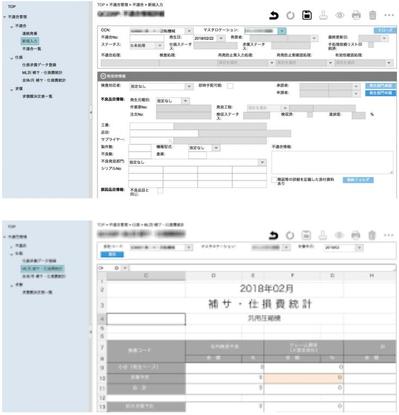Viewport: 399px width, 415px height.
Task: Tick the 前倒手配可能 checkbox
Action: coord(230,86)
